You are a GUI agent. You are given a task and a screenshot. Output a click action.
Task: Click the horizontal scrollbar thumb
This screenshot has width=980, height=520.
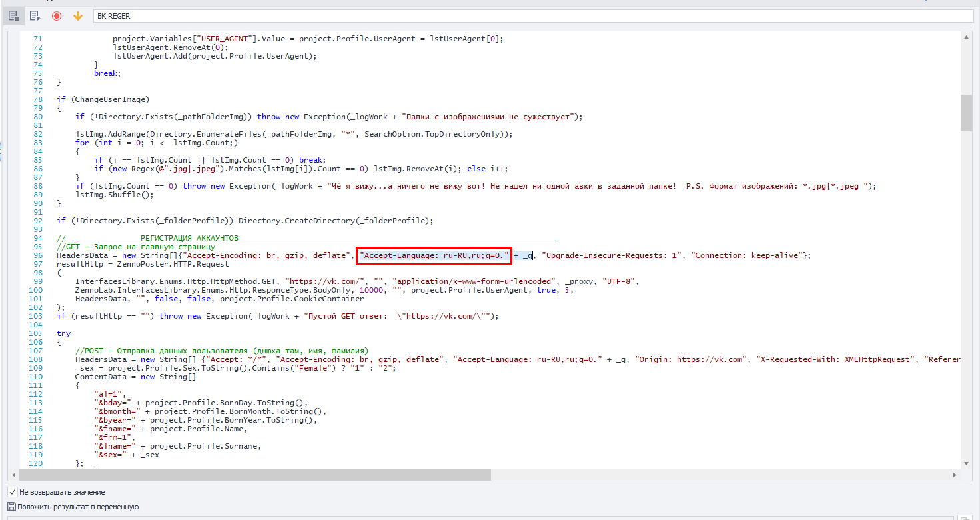pos(254,475)
